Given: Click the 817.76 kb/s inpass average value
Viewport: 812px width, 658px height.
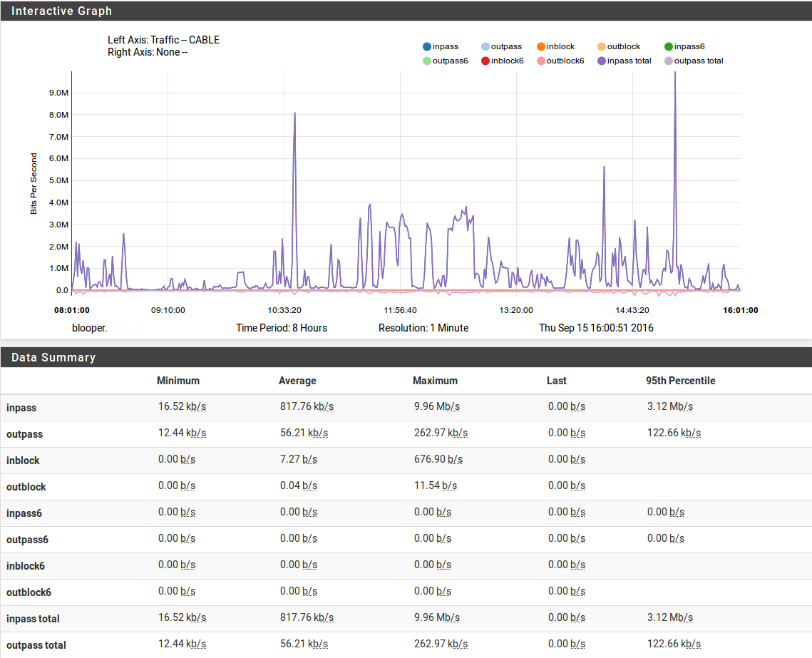Looking at the screenshot, I should [307, 406].
